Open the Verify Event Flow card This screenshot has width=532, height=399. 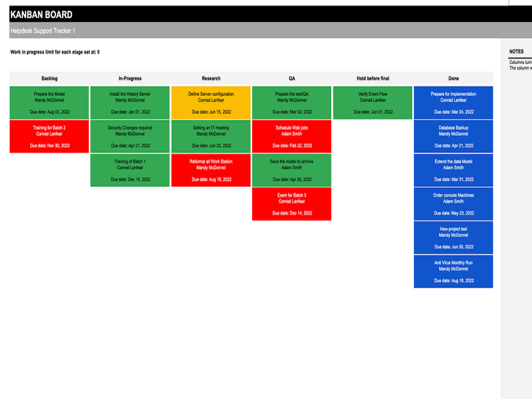373,102
